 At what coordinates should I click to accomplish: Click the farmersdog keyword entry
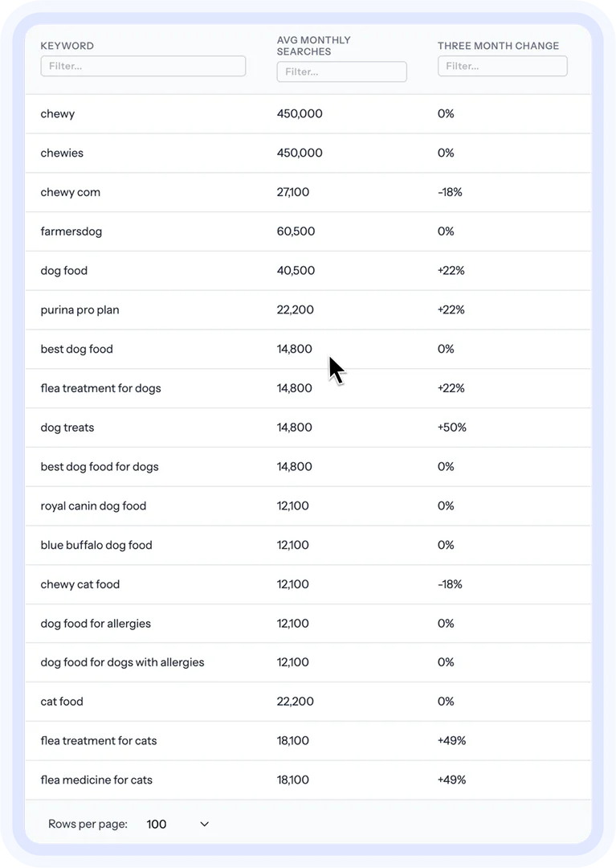click(x=71, y=231)
